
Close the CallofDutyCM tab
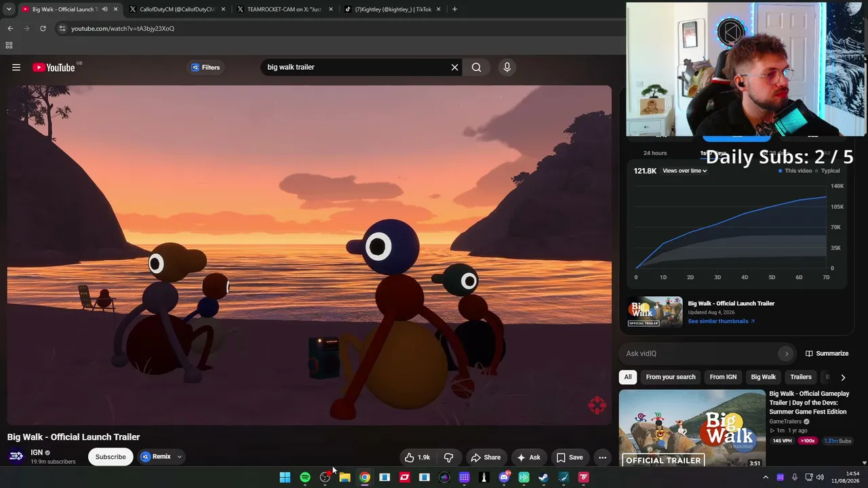pyautogui.click(x=223, y=9)
